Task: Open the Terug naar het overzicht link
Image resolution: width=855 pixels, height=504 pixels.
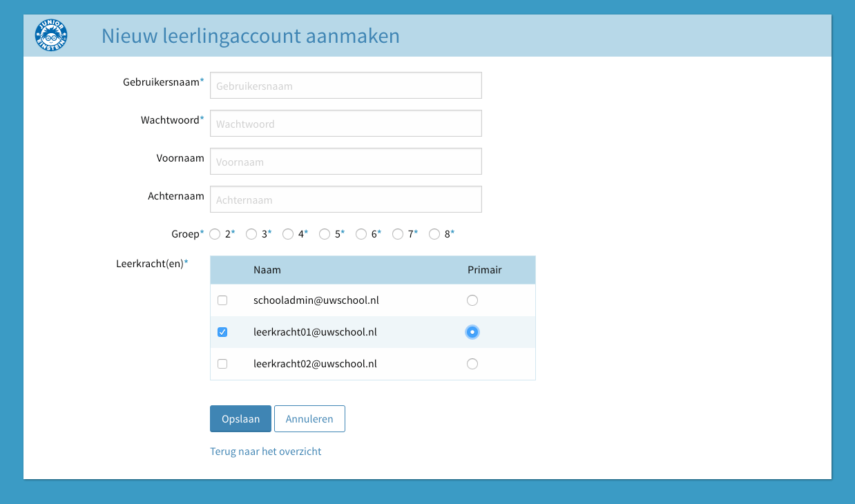Action: [265, 452]
